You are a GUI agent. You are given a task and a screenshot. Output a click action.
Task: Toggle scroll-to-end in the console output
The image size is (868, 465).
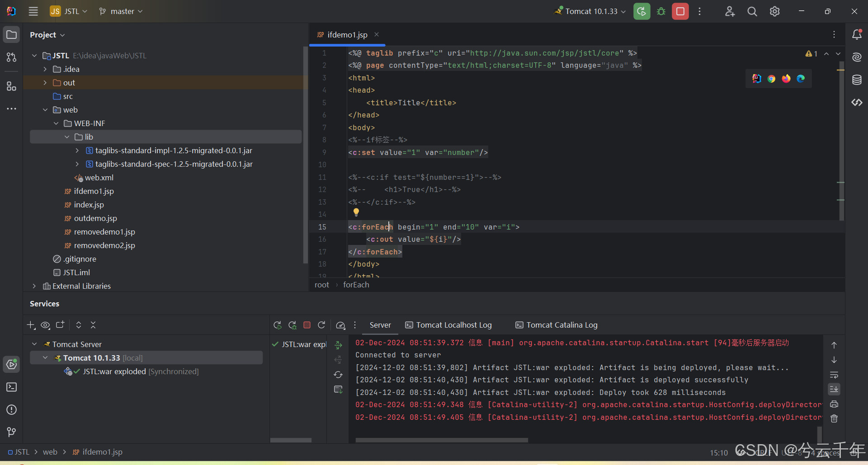pyautogui.click(x=834, y=389)
